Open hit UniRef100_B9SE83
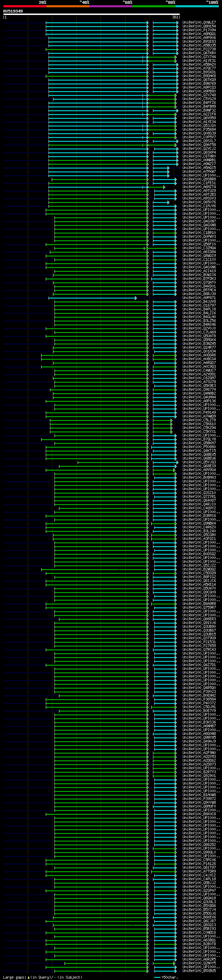Screen dimensions: 222x980 tap(199, 41)
